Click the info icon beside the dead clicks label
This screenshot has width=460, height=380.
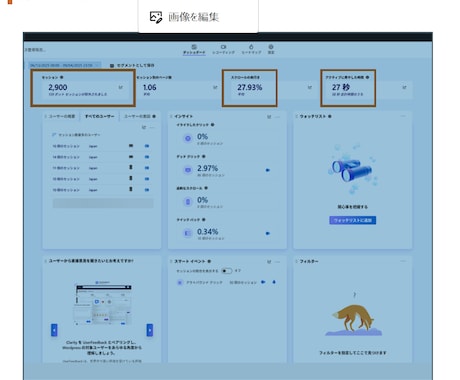(204, 156)
